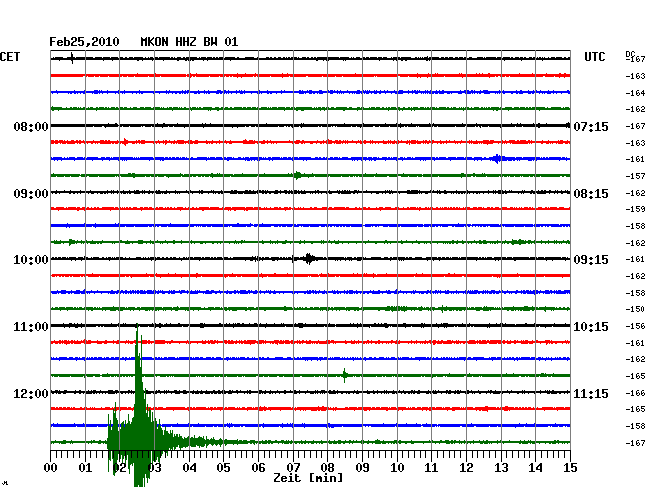Select the 10:00 CET time label
Screen dimensions: 650x494
(x=31, y=260)
